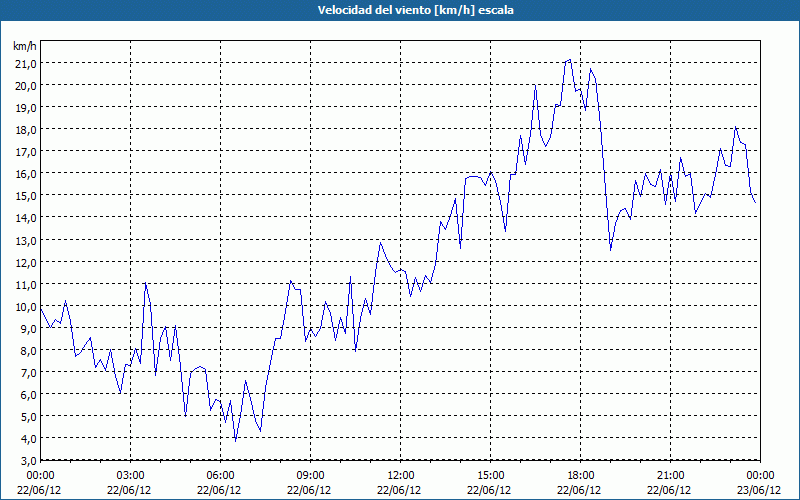
Task: Click the 10,0 y-axis value
Action: coord(27,306)
